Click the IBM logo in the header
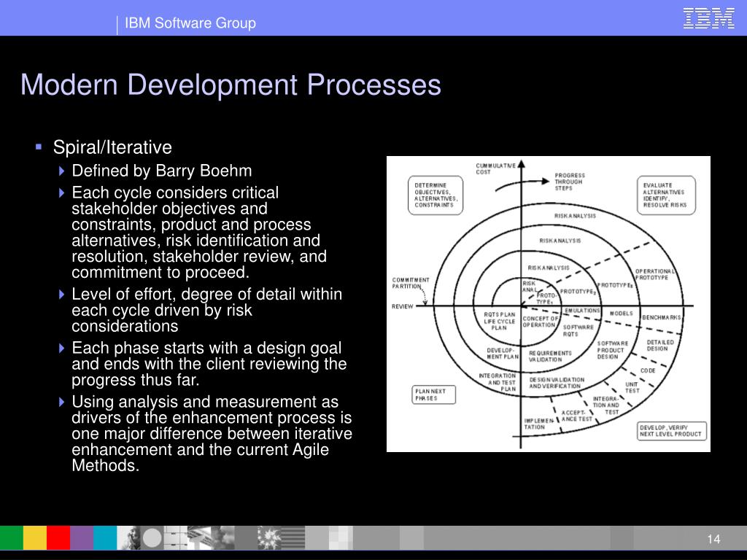 (x=708, y=18)
